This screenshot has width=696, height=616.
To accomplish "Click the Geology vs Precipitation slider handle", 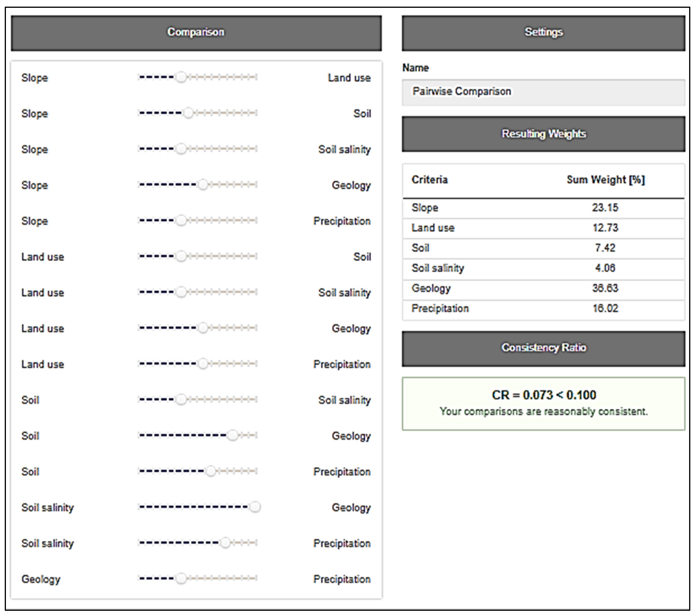I will (181, 578).
